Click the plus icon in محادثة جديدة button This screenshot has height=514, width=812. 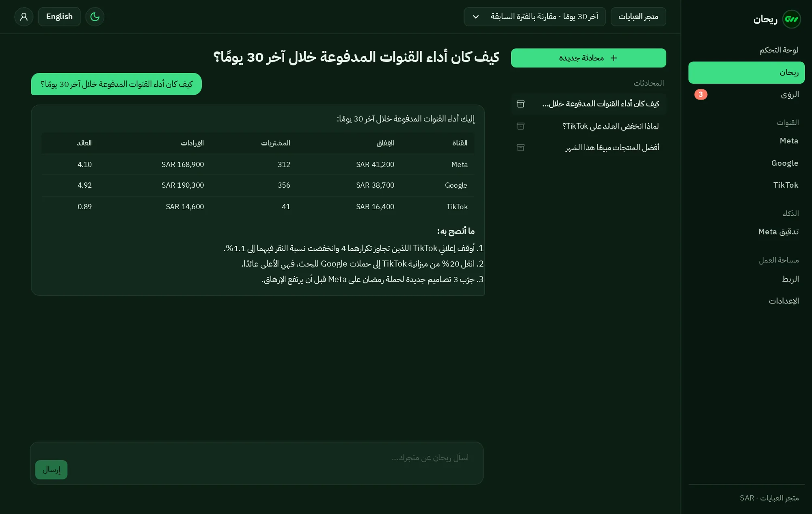[x=613, y=58]
